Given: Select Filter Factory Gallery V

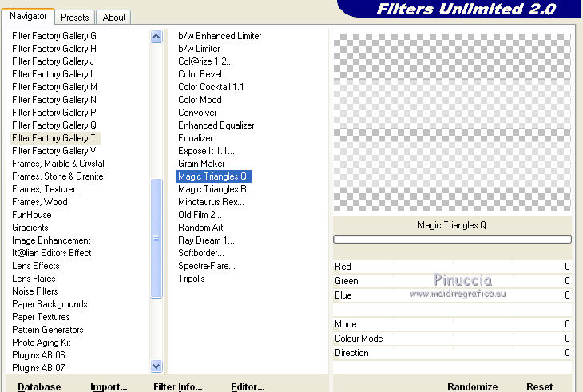Looking at the screenshot, I should pyautogui.click(x=54, y=151).
